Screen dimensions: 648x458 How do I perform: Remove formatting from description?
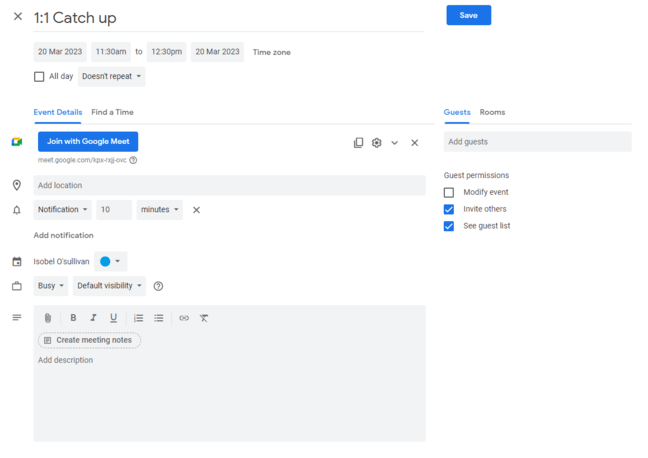(204, 318)
